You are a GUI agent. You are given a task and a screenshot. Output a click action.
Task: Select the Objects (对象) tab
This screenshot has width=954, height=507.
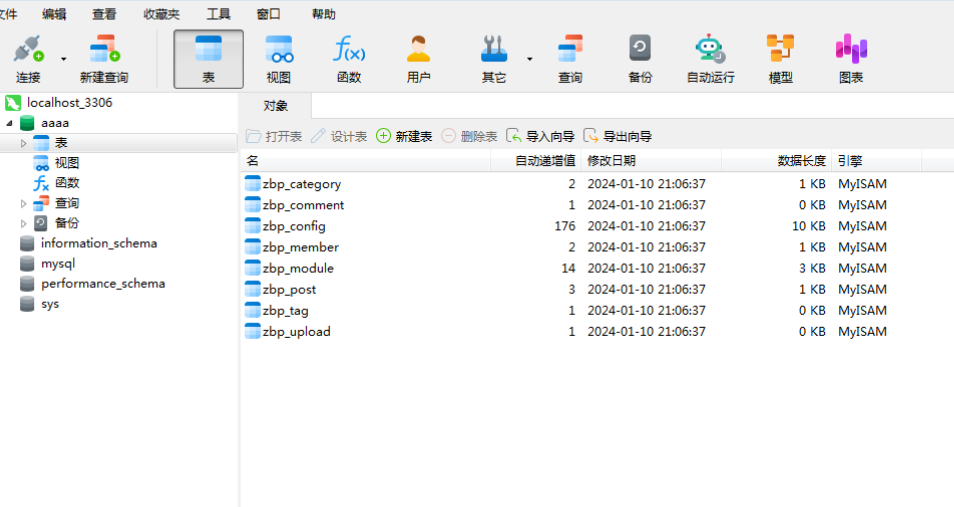point(276,106)
